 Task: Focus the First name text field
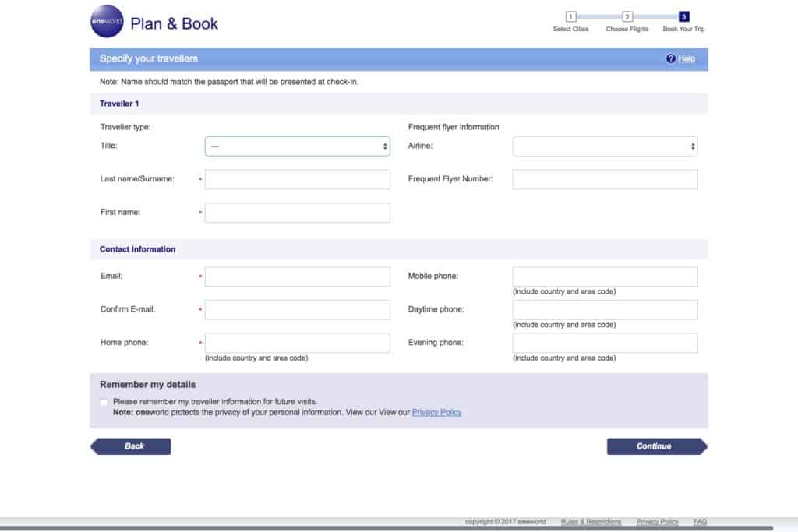297,213
